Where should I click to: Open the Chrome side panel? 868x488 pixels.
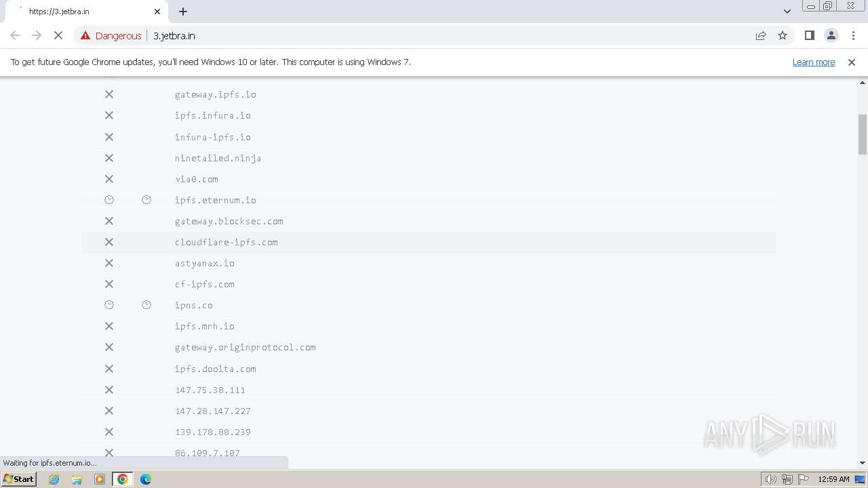pyautogui.click(x=809, y=35)
